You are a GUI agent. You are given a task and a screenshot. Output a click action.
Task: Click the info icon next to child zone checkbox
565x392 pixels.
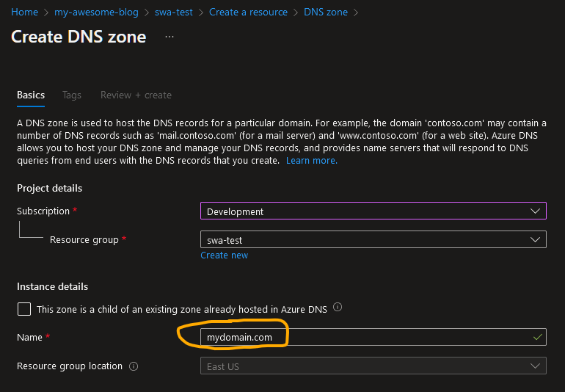click(338, 307)
